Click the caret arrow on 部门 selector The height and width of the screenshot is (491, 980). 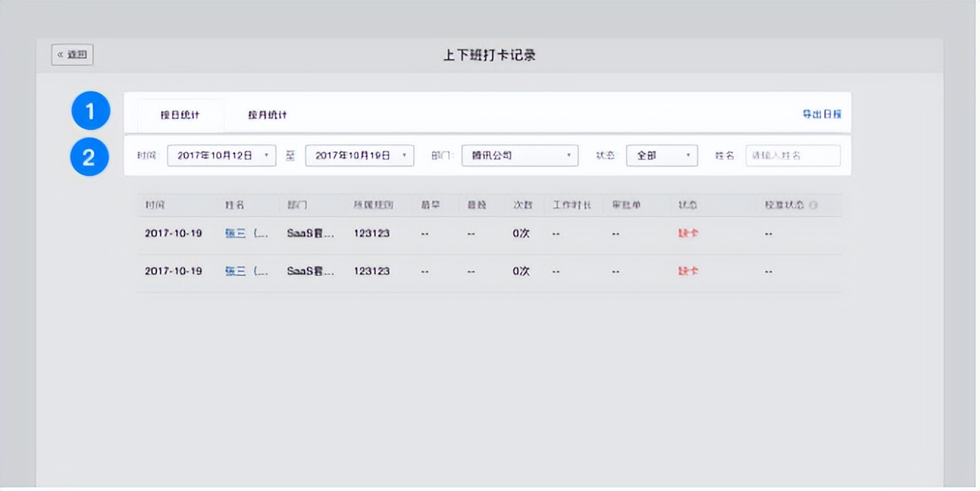point(569,155)
